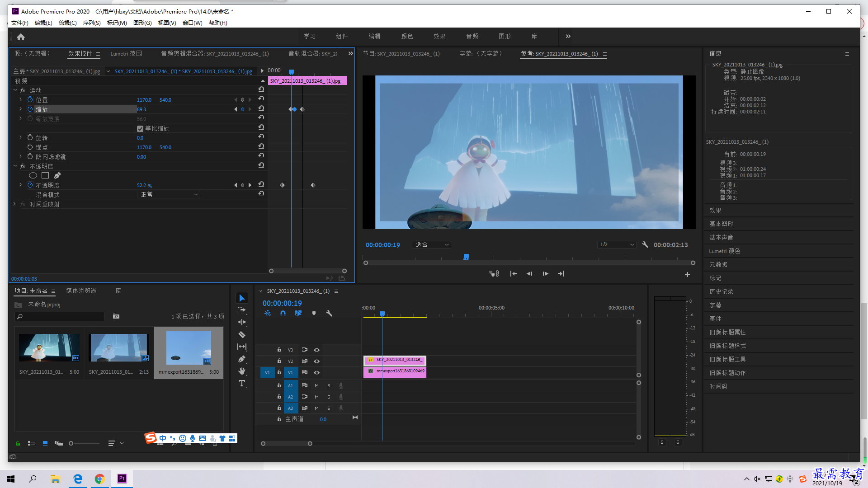Choose free draw bezier mask pen
The width and height of the screenshot is (868, 488).
(57, 175)
